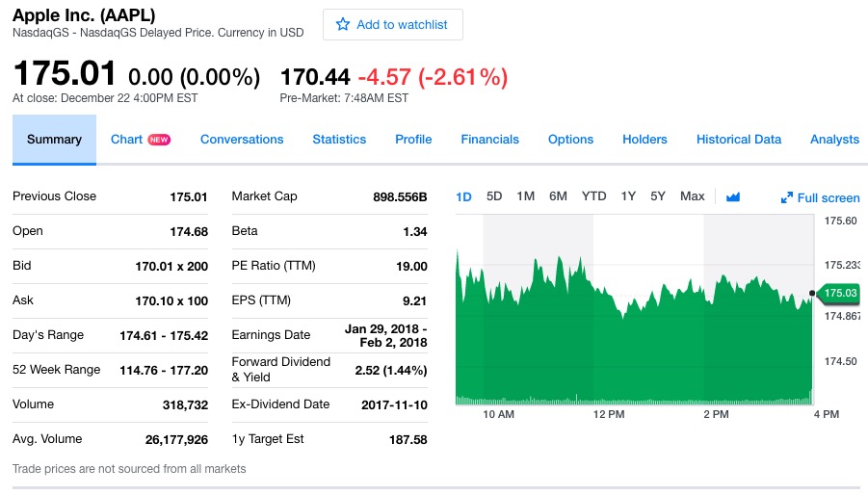Choose the YTD chart range

[x=593, y=196]
